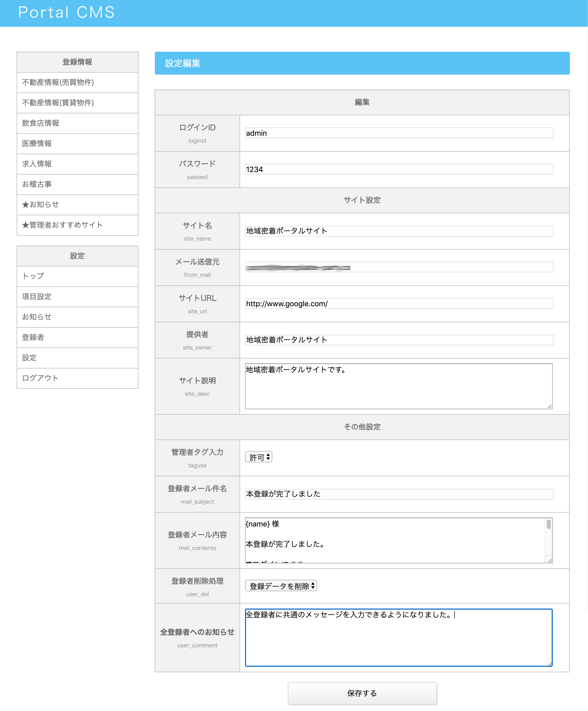Click the その他設定 section header

[x=362, y=427]
